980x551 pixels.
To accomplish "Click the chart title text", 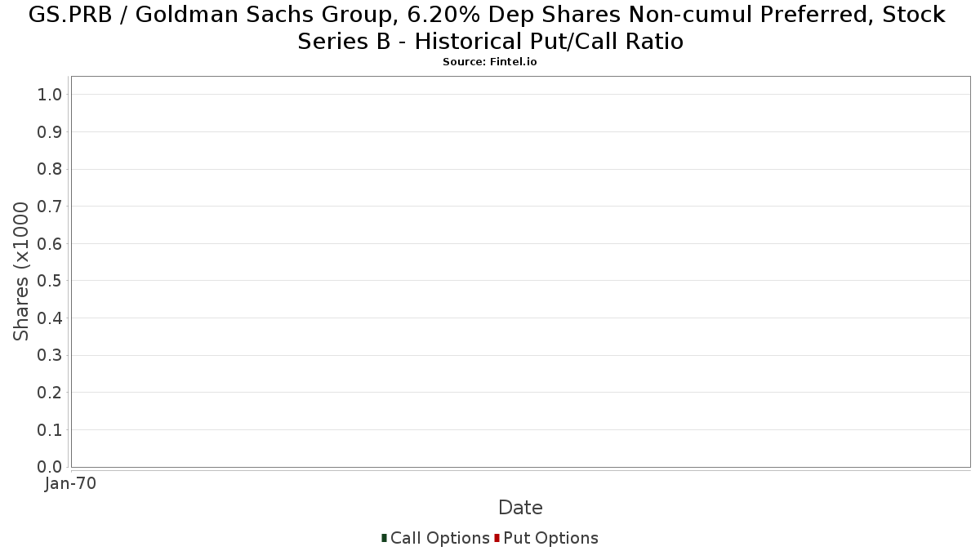I will point(488,27).
